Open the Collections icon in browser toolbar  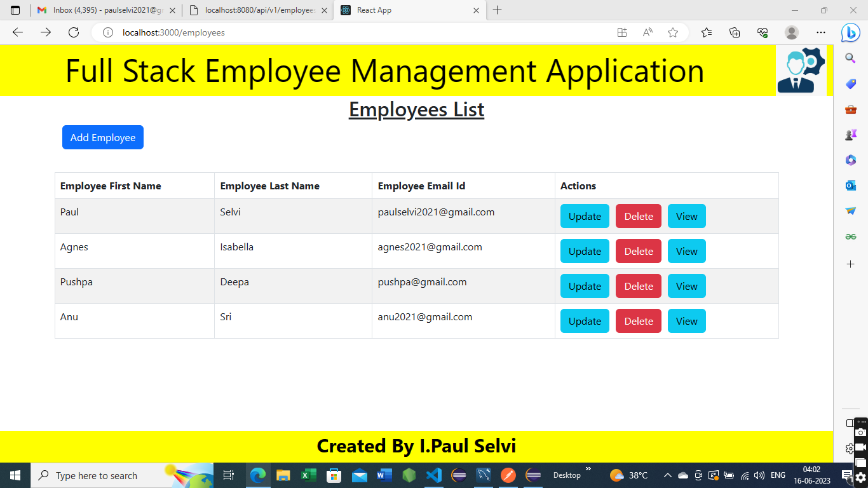734,32
